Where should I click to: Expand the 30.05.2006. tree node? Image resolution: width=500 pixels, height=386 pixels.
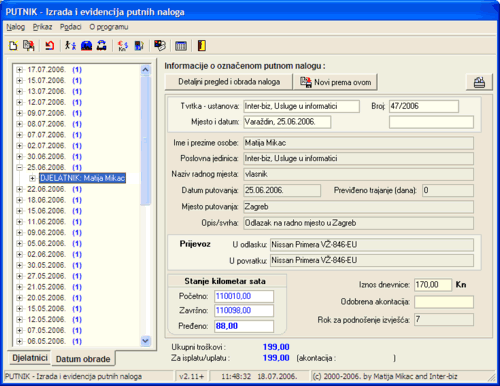pyautogui.click(x=20, y=265)
